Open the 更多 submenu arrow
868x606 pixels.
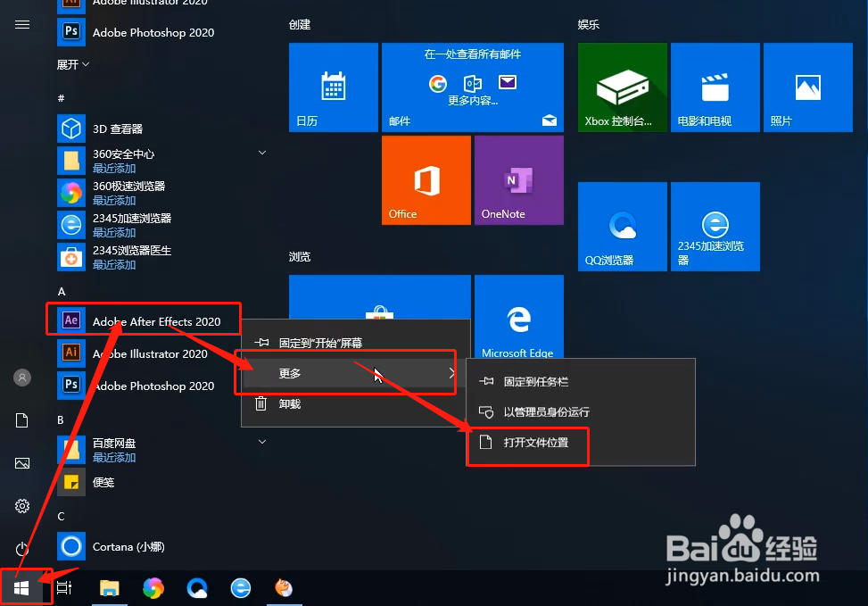pos(451,373)
